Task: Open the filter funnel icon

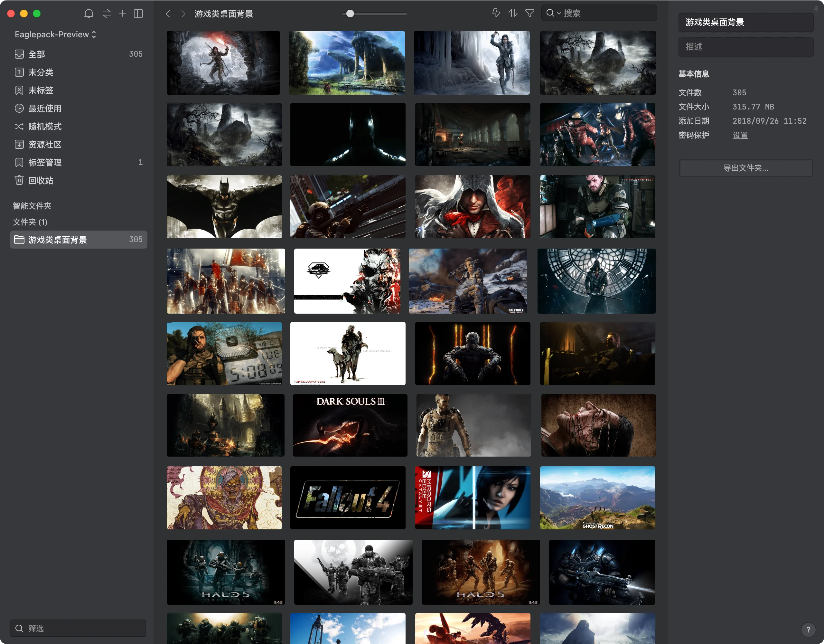Action: [x=530, y=13]
